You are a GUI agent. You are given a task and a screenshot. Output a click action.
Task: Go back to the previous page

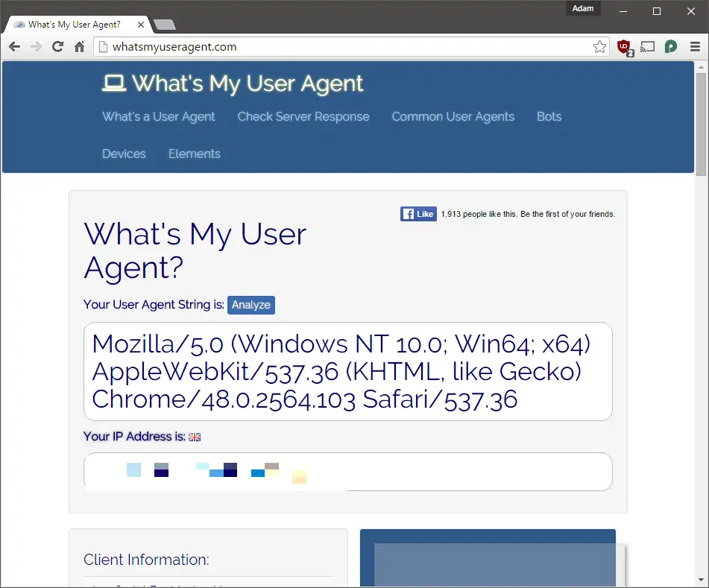(14, 46)
